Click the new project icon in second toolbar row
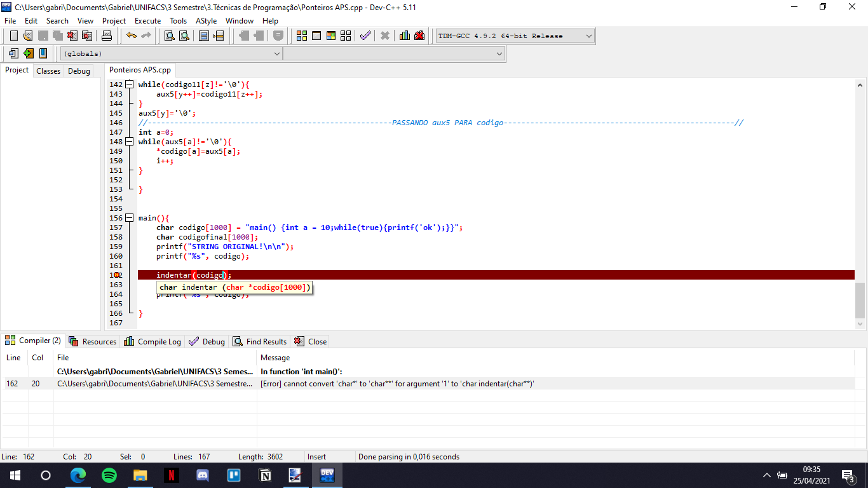Viewport: 868px width, 488px height. coord(13,53)
